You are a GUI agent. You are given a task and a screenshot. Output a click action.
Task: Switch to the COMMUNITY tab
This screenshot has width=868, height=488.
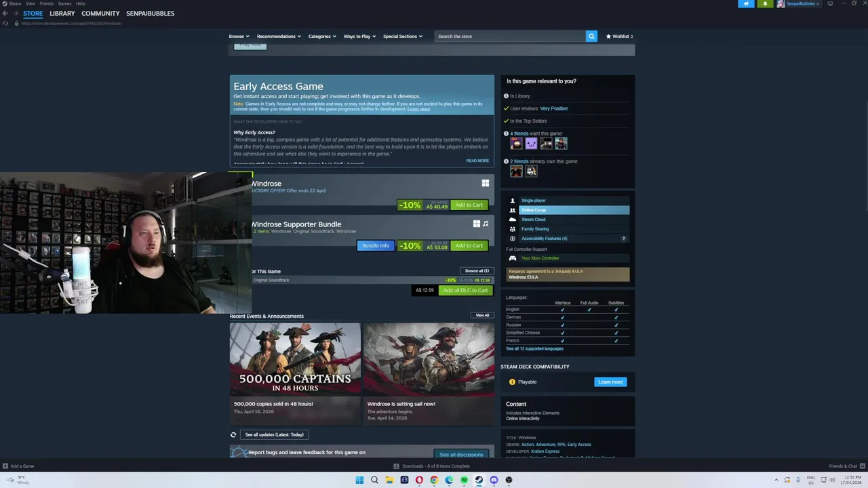click(100, 14)
